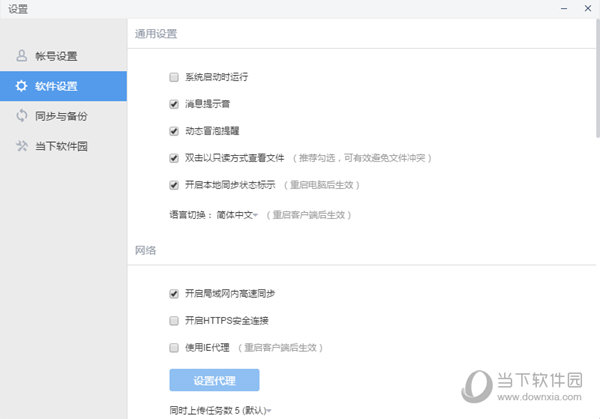Select the 软件设置 sidebar tab label
The height and width of the screenshot is (419, 600).
(56, 86)
